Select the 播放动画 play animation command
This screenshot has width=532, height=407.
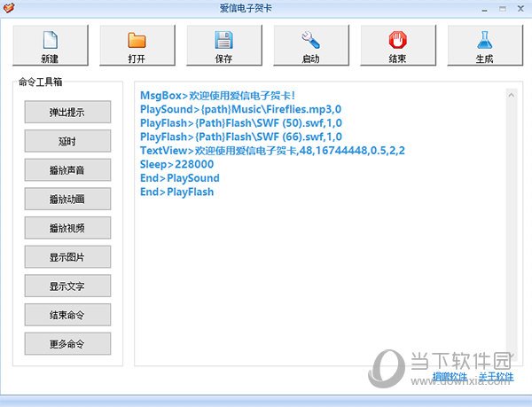click(x=67, y=199)
